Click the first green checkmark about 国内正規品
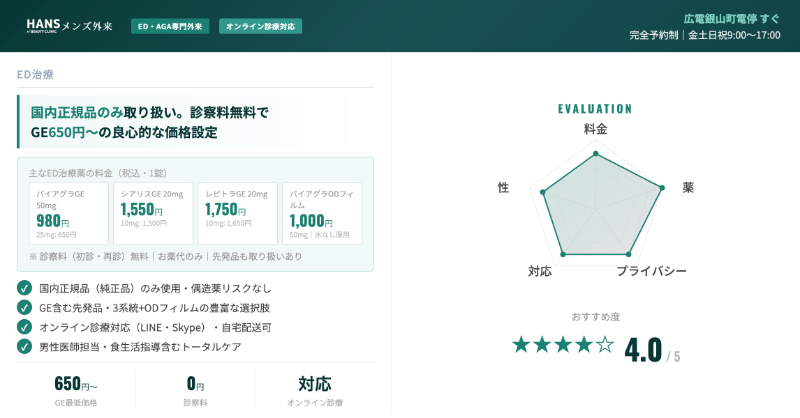Image resolution: width=800 pixels, height=418 pixels. (25, 288)
